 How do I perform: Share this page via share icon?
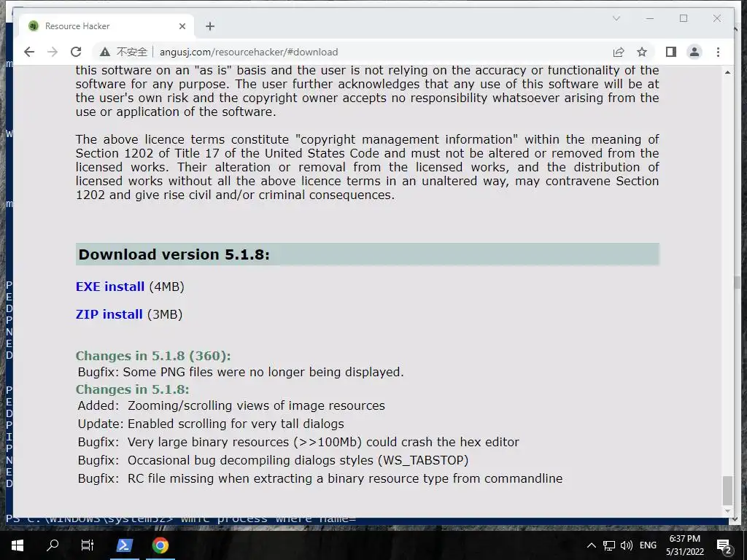[619, 52]
